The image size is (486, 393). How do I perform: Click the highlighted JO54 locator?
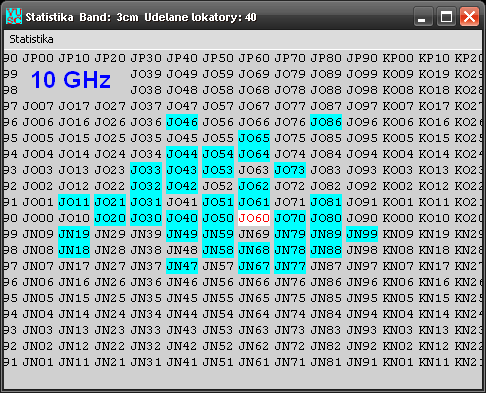click(x=218, y=154)
